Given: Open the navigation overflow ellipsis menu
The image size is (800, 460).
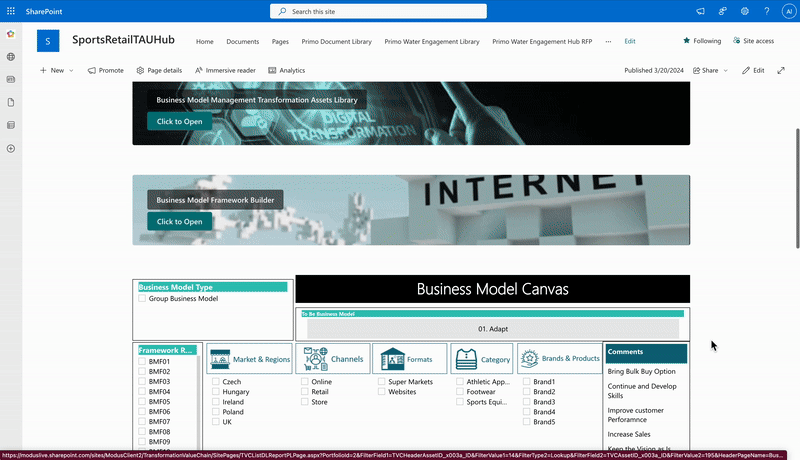Looking at the screenshot, I should (608, 41).
